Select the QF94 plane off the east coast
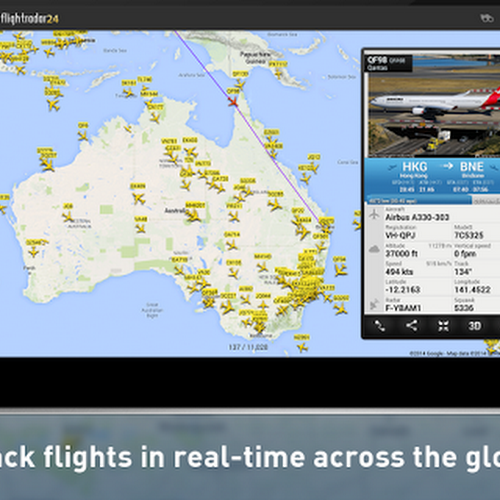Image resolution: width=500 pixels, height=500 pixels. point(340,269)
